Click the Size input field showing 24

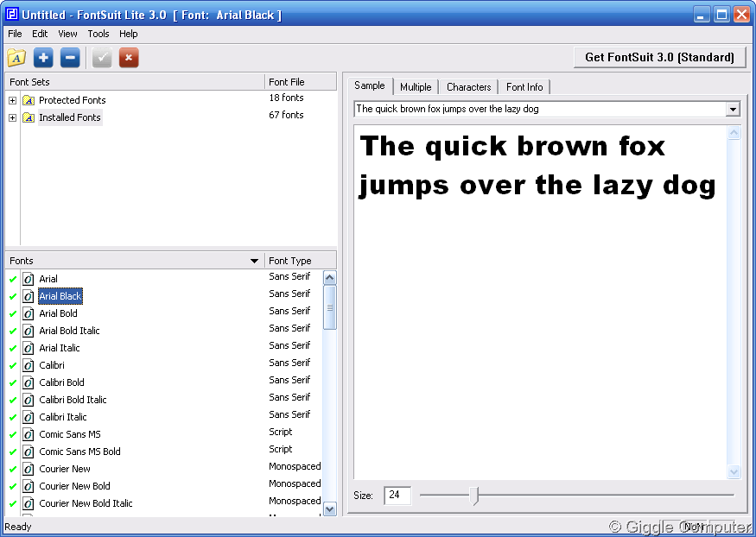tap(397, 495)
